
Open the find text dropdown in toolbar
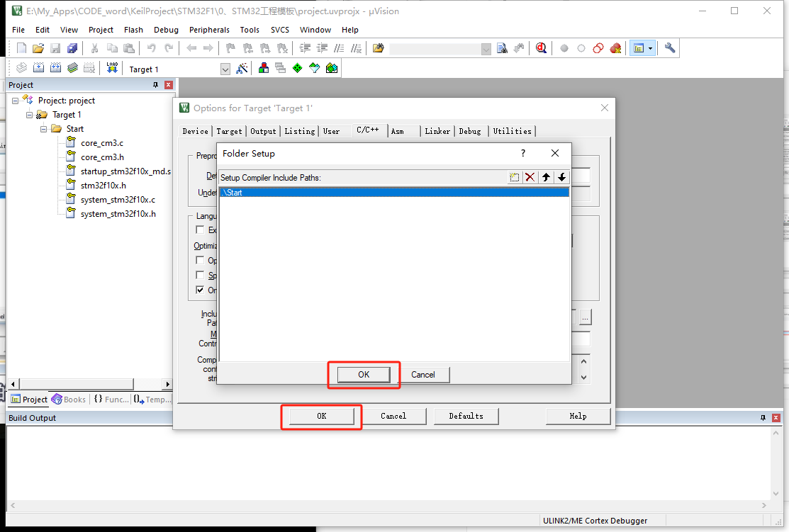[486, 49]
